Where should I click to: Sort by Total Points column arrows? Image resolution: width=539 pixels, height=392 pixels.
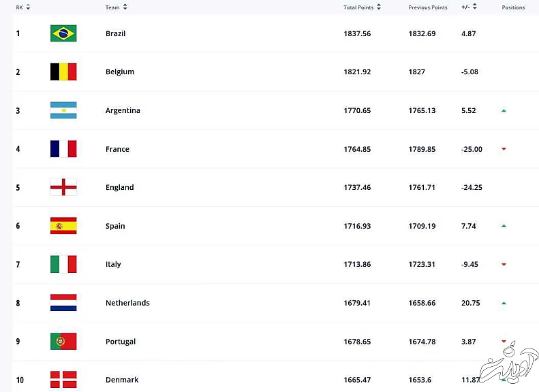379,7
